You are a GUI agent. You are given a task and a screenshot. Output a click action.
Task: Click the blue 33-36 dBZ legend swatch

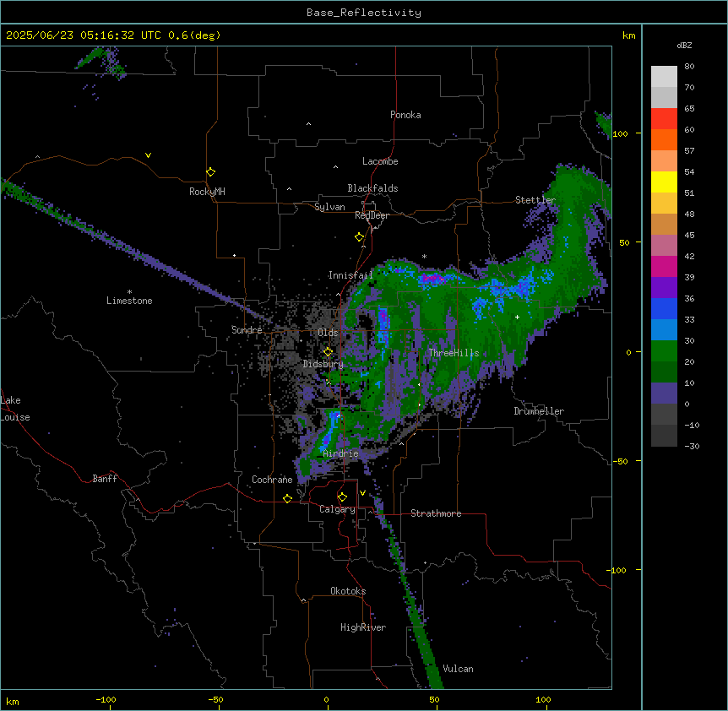pyautogui.click(x=664, y=308)
